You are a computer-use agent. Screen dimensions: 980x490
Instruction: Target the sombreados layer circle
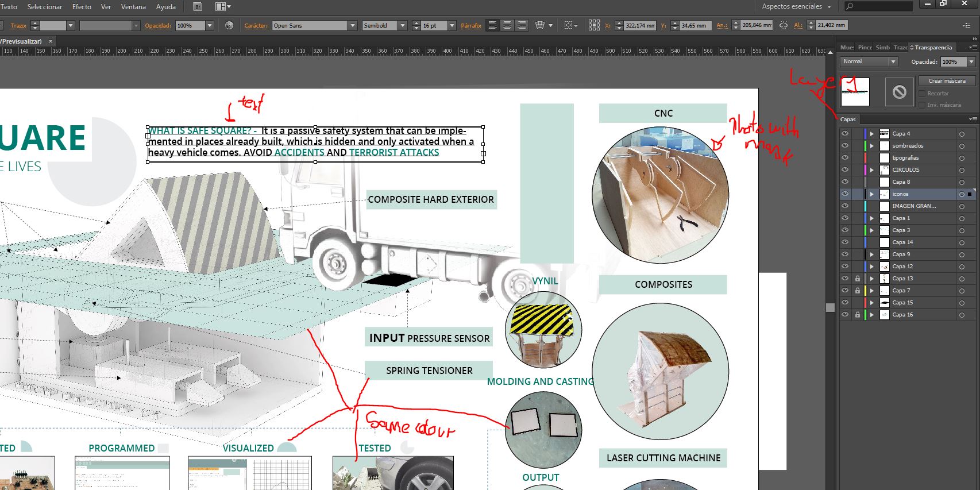962,146
